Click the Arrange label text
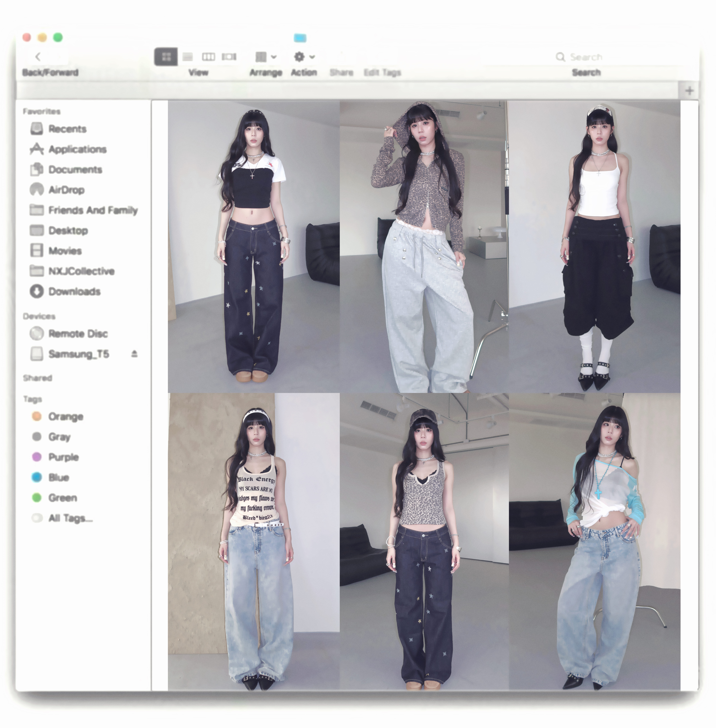 (x=266, y=73)
